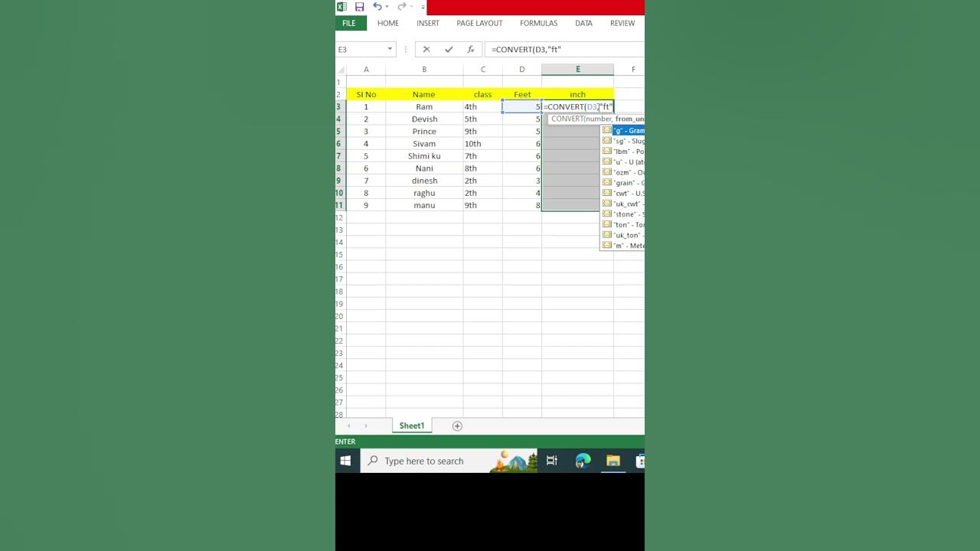This screenshot has width=980, height=551.
Task: Click the Excel application icon
Action: point(341,7)
